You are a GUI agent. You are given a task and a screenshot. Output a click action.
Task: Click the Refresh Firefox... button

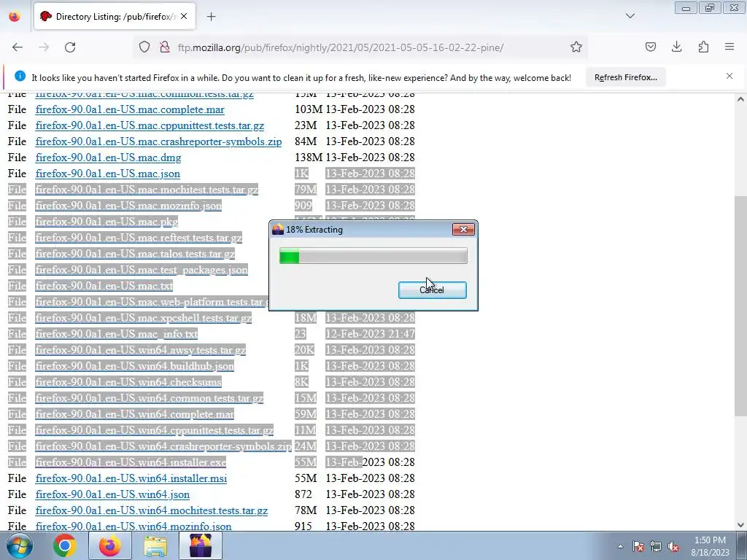click(625, 77)
